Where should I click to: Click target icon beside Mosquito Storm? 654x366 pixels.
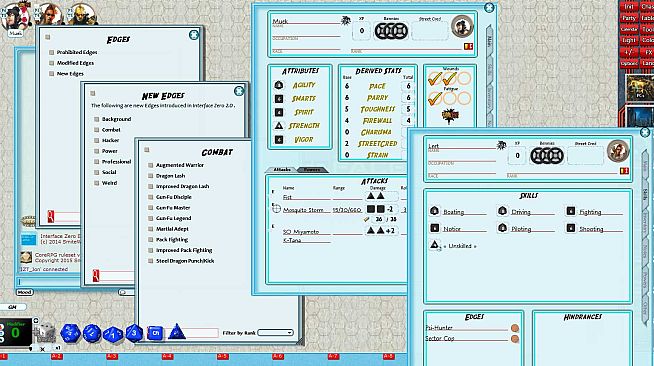(x=276, y=209)
